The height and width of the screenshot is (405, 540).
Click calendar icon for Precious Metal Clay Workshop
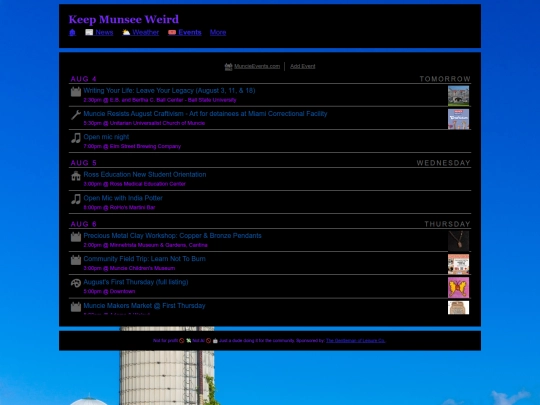tap(76, 237)
